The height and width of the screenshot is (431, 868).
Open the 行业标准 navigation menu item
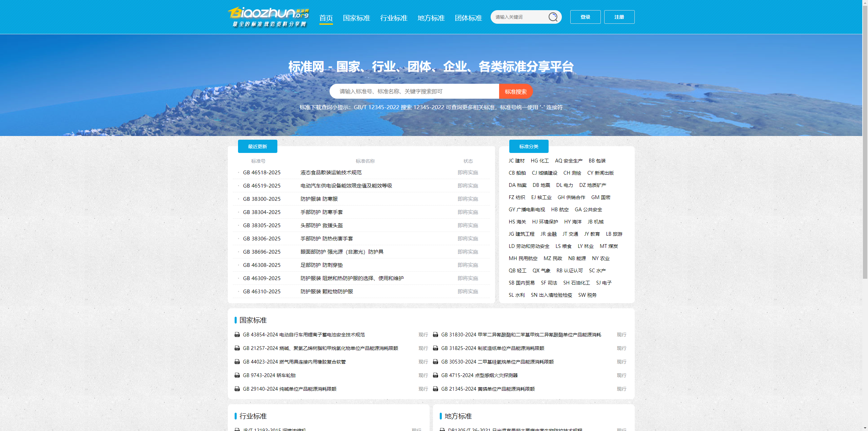pos(394,18)
